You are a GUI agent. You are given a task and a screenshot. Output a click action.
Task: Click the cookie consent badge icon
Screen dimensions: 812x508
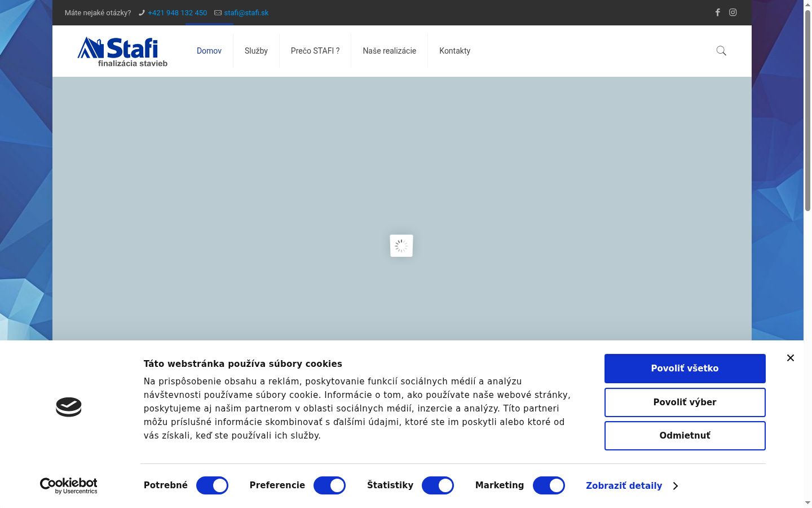[69, 407]
